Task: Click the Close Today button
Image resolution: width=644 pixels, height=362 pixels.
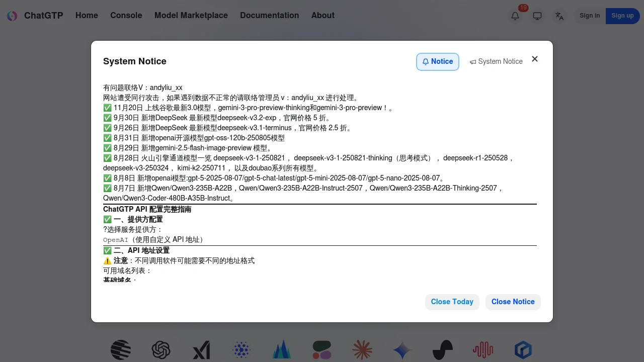Action: click(x=452, y=302)
